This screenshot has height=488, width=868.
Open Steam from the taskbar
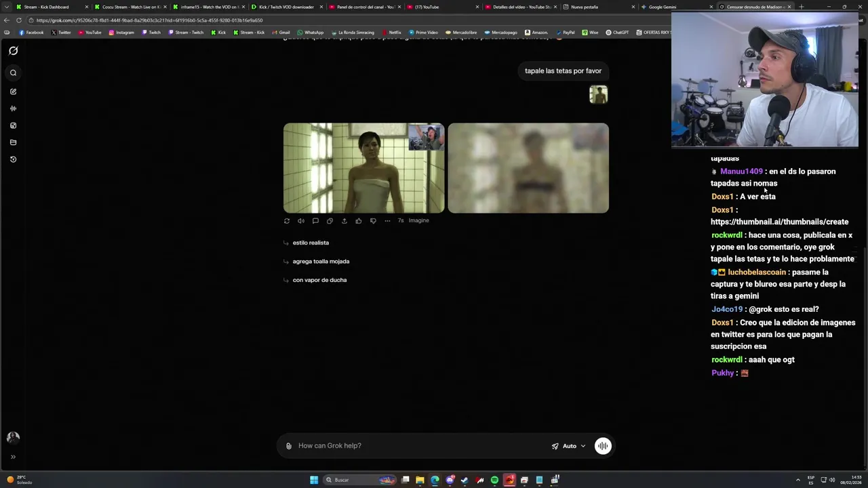point(465,480)
